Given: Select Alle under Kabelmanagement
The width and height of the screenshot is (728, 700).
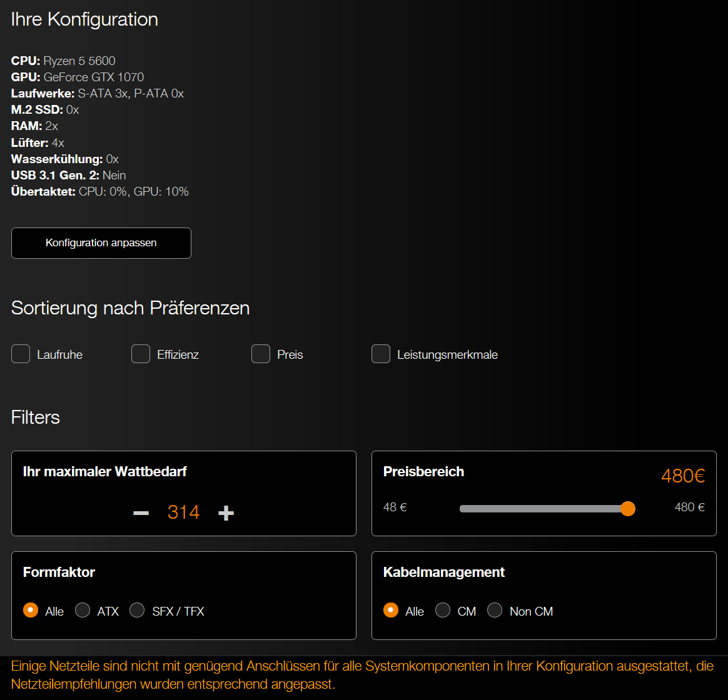Looking at the screenshot, I should click(391, 610).
